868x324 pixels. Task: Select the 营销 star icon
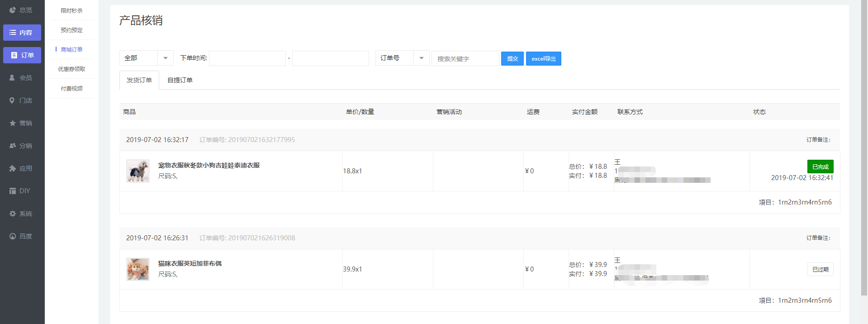click(x=13, y=123)
